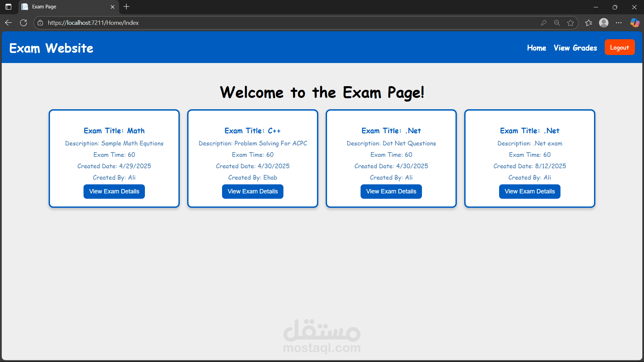Bookmark page with the star icon
The image size is (644, 362).
[x=571, y=23]
